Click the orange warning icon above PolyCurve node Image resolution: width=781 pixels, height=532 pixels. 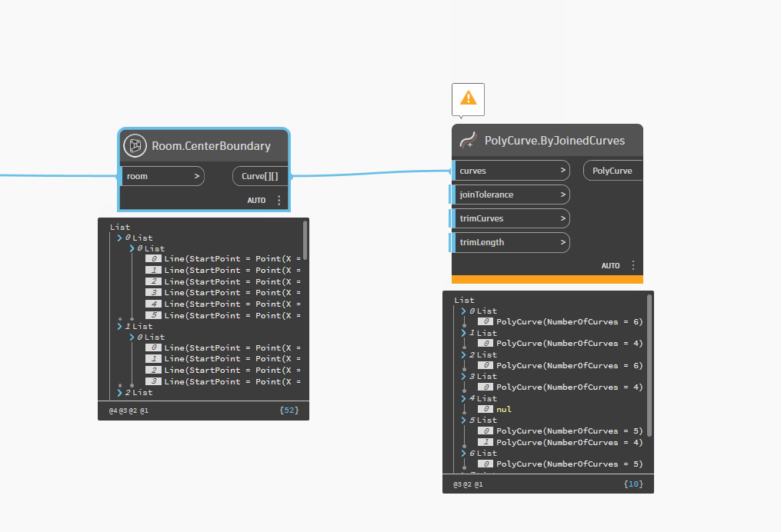pos(468,98)
